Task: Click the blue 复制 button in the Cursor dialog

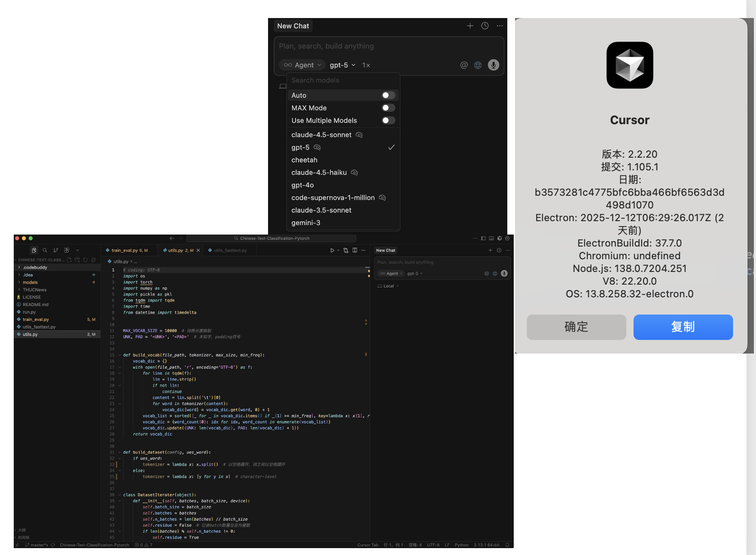Action: coord(683,327)
